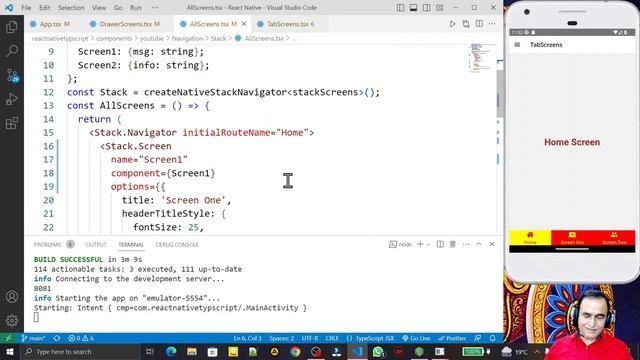Screen dimensions: 640x360
Task: Open terminal panel more actions ellipsis
Action: click(466, 244)
